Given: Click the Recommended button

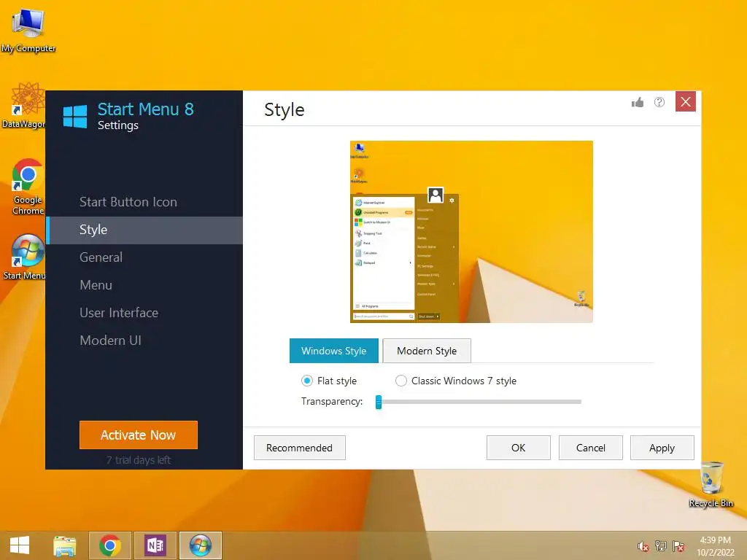Looking at the screenshot, I should (300, 448).
